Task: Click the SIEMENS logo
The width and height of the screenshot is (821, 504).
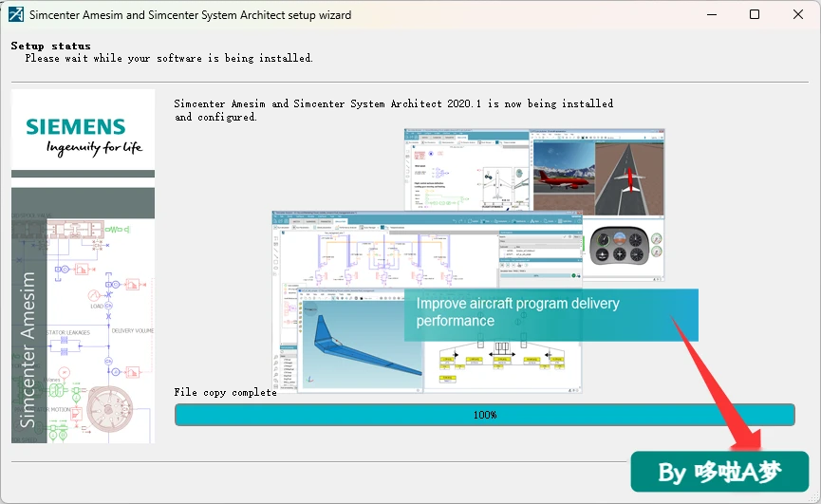Action: [76, 126]
